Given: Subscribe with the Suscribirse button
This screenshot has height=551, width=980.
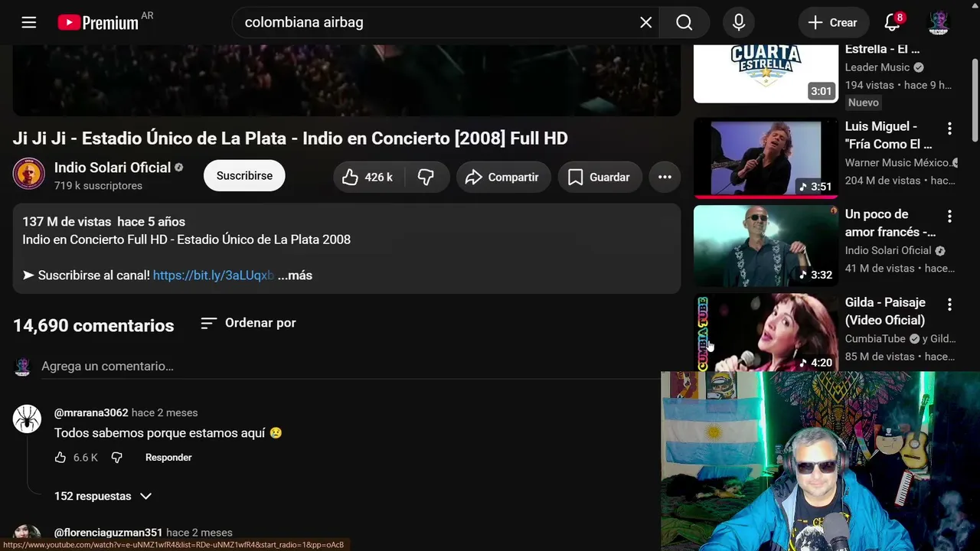Looking at the screenshot, I should coord(244,175).
